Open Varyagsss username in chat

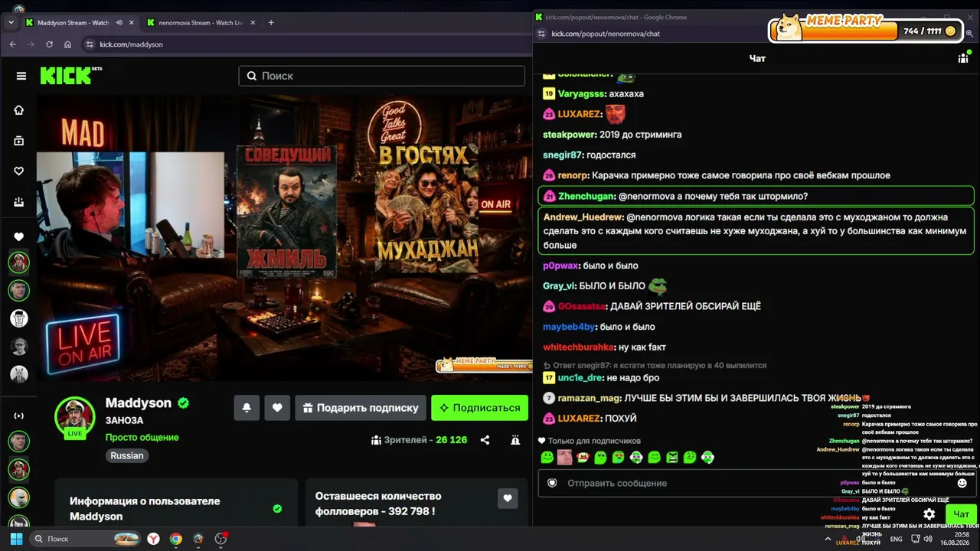pyautogui.click(x=581, y=93)
